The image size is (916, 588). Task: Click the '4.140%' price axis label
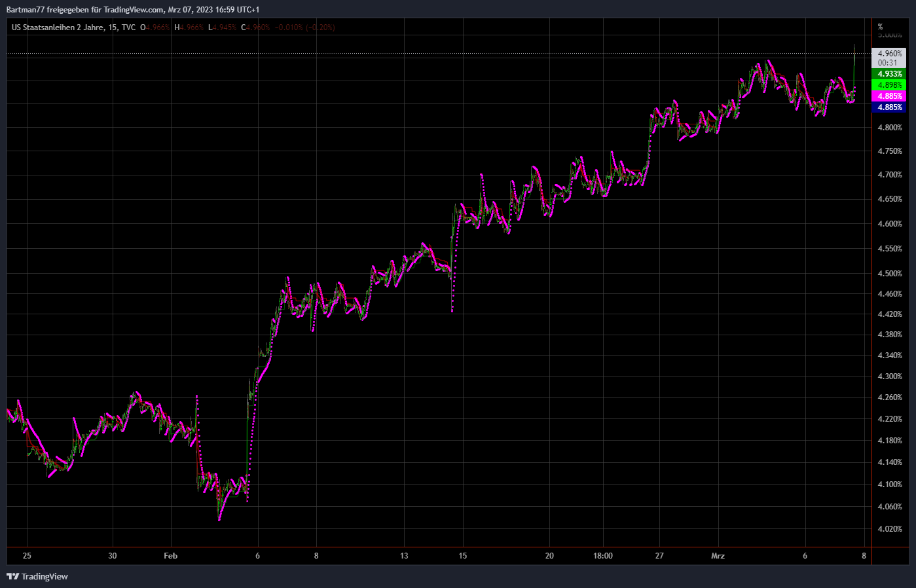point(890,462)
